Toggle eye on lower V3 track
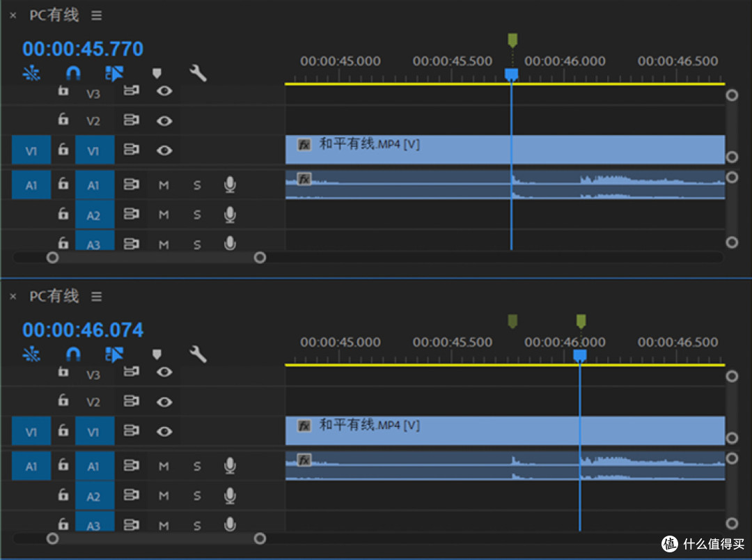The image size is (752, 560). (x=164, y=372)
